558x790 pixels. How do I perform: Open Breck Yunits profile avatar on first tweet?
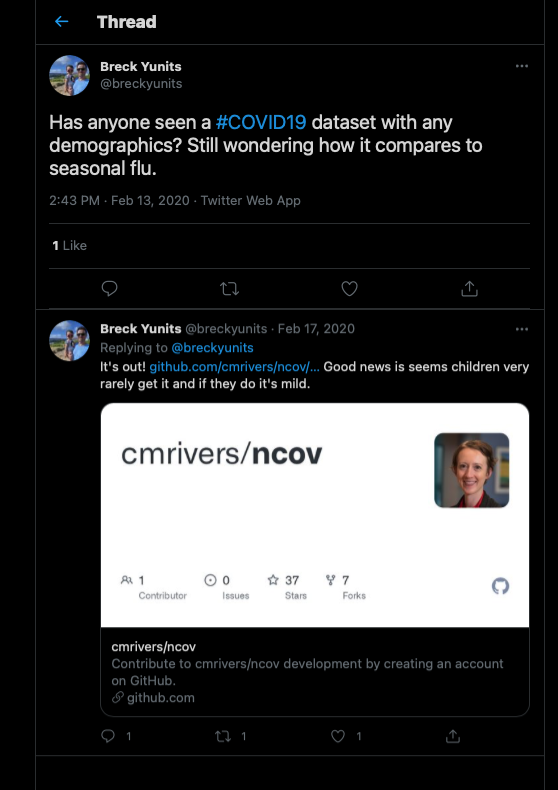[69, 75]
